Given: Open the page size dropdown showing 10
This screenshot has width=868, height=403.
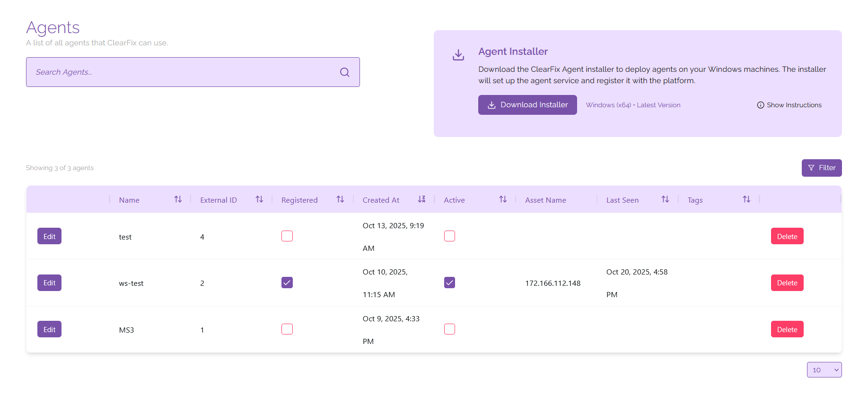Looking at the screenshot, I should coord(824,369).
